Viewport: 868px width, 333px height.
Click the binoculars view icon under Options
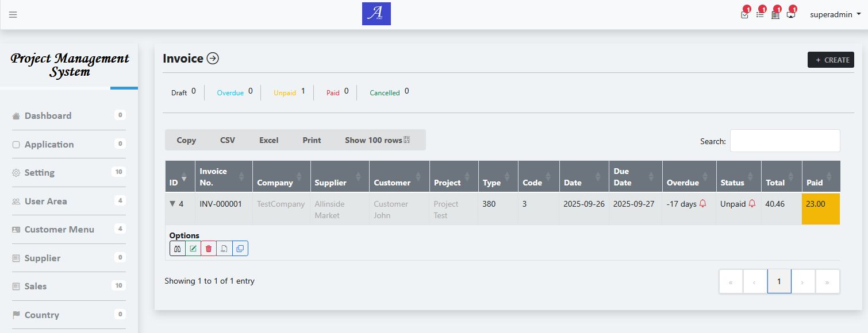pyautogui.click(x=178, y=249)
